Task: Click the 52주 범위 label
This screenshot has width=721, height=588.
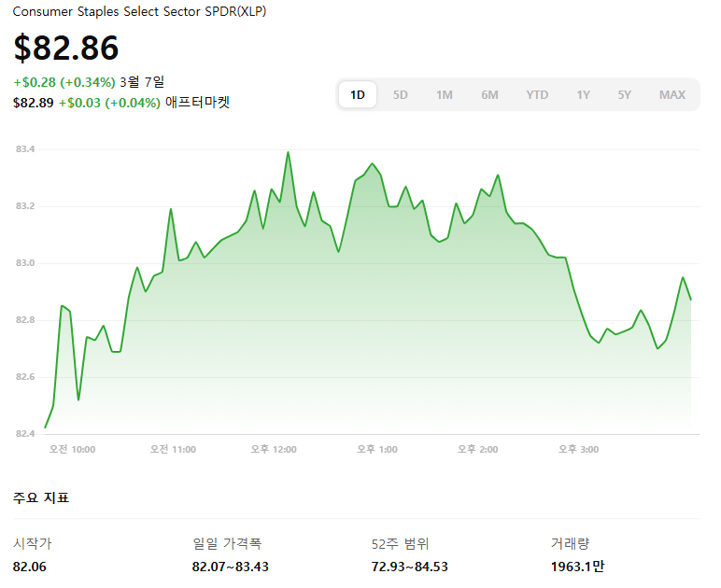Action: click(400, 544)
